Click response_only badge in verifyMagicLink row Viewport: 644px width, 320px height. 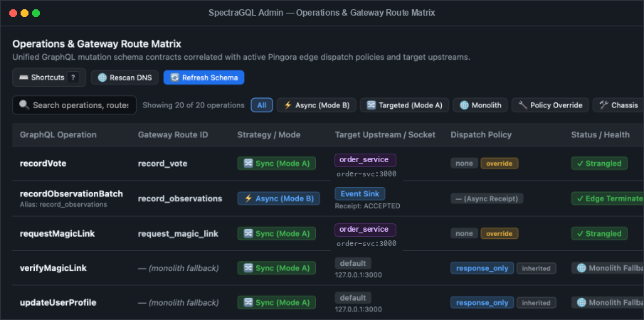[x=482, y=268]
